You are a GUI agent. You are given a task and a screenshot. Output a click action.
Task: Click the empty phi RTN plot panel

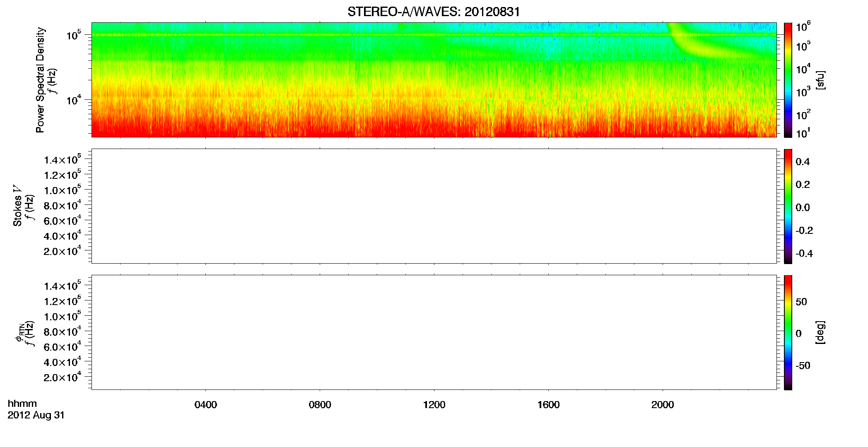tap(434, 332)
